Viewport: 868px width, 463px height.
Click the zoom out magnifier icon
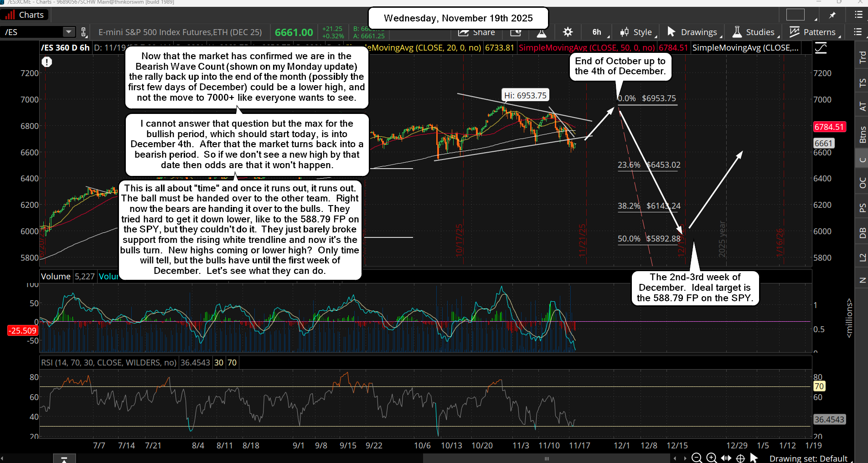click(697, 458)
